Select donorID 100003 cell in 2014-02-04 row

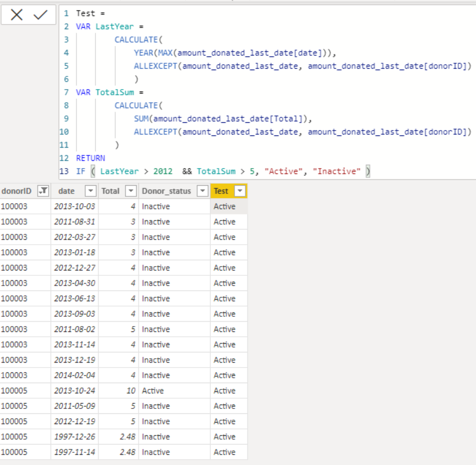[x=25, y=375]
